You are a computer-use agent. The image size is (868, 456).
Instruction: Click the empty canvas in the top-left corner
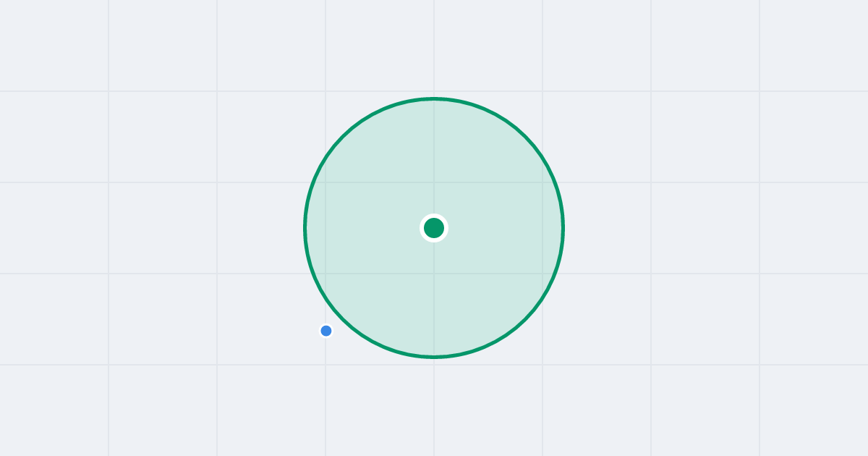(51, 43)
